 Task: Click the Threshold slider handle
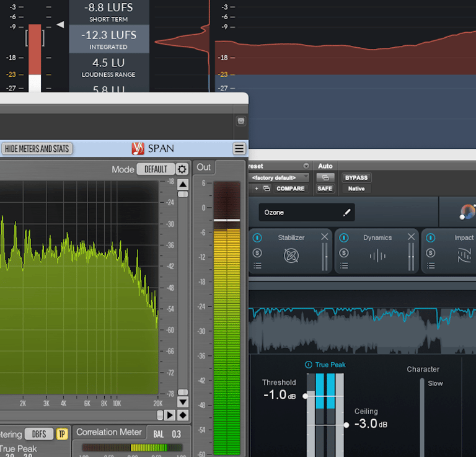[x=306, y=396]
